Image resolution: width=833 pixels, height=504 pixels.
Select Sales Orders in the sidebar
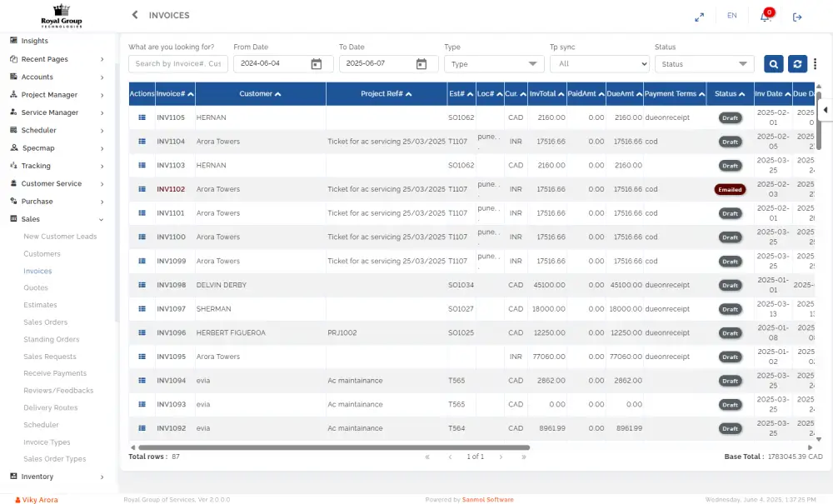pos(45,322)
